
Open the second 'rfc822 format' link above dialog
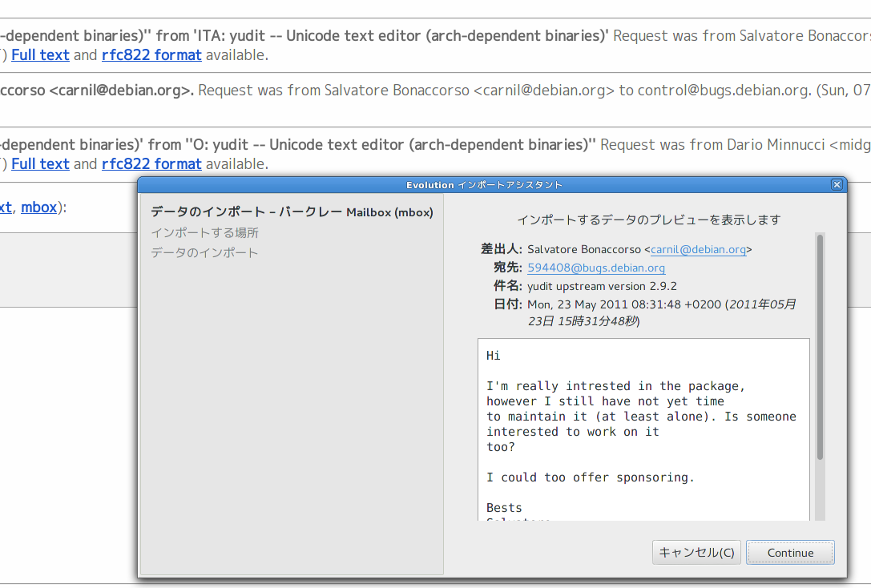151,163
